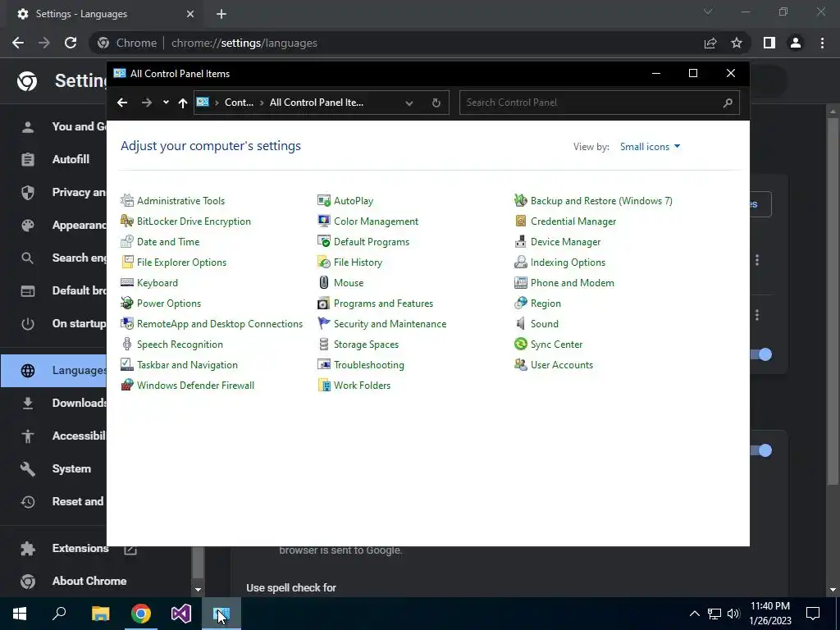Viewport: 840px width, 630px height.
Task: Open Taskbar and Navigation icon
Action: point(127,364)
